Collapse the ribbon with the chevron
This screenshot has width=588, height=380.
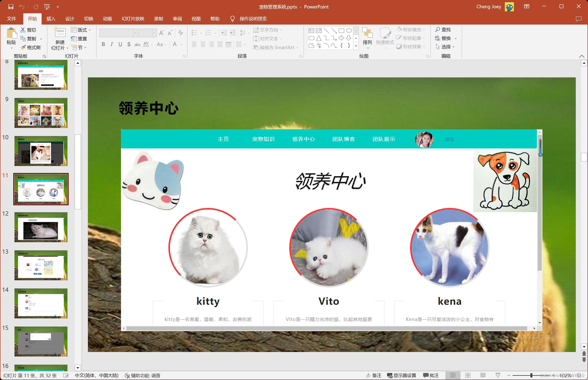pyautogui.click(x=581, y=56)
